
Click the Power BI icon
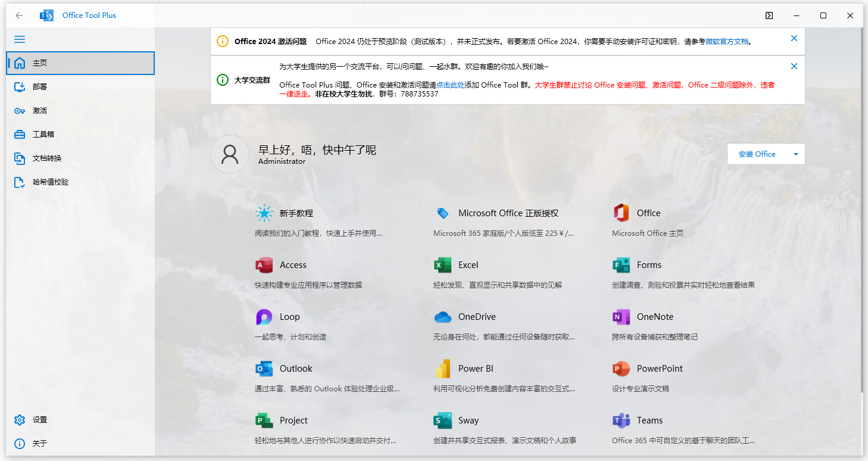click(x=443, y=369)
